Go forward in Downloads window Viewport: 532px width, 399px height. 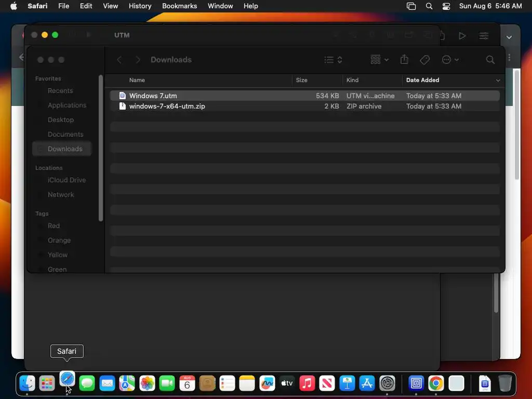point(138,60)
